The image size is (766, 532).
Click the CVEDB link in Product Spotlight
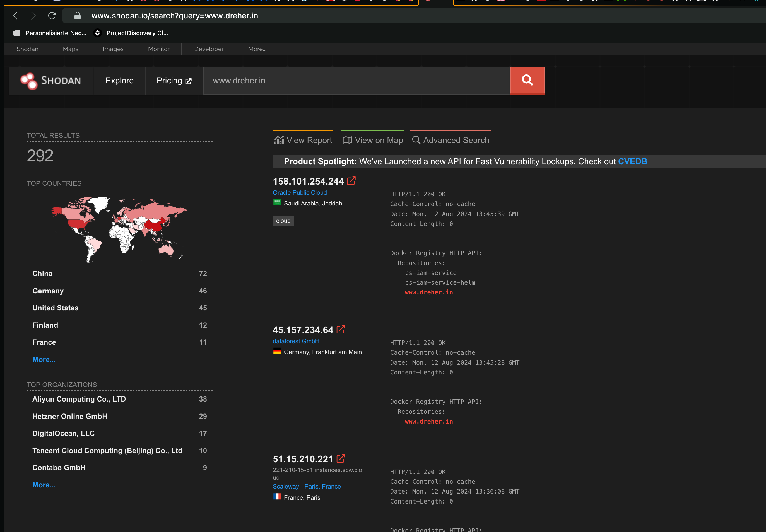[x=632, y=161]
